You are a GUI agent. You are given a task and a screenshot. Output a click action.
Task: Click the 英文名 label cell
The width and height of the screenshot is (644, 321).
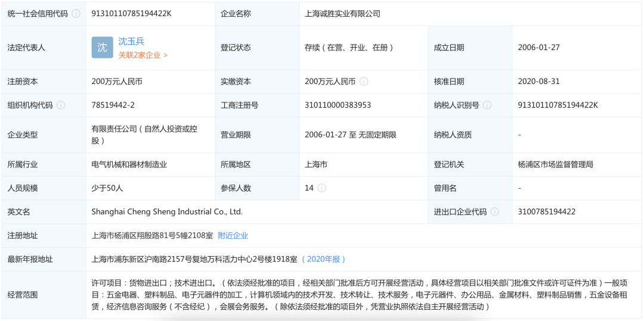44,212
